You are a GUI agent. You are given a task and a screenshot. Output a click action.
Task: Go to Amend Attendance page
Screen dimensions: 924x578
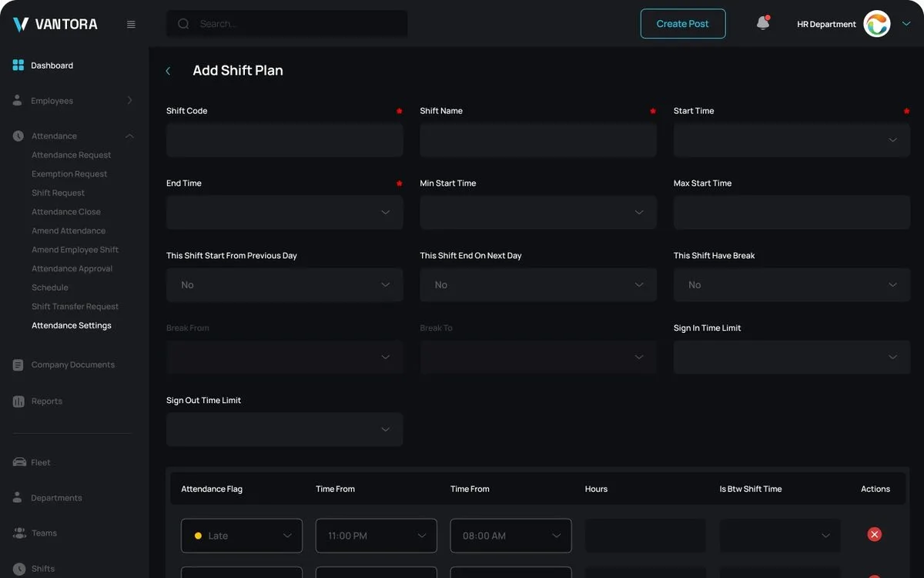coord(69,230)
